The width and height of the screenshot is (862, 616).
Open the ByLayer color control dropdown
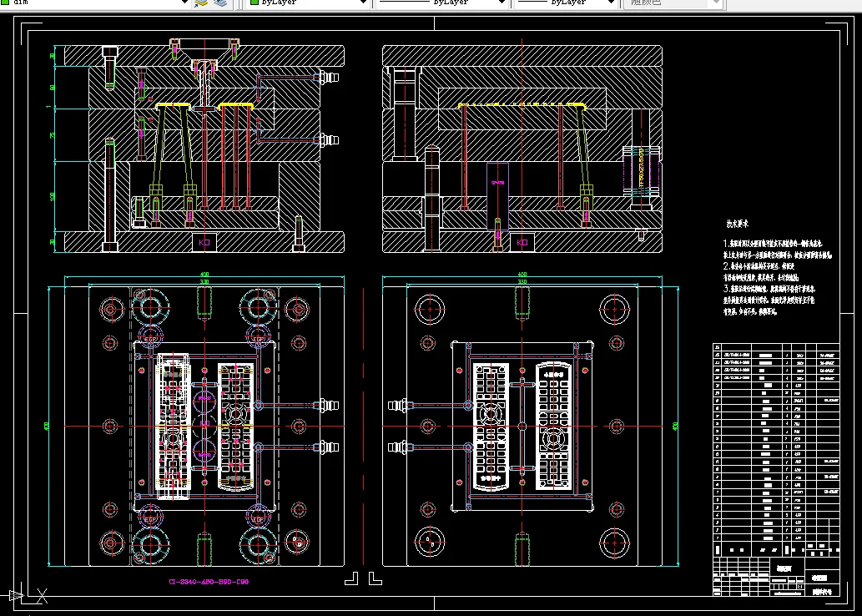[x=362, y=3]
